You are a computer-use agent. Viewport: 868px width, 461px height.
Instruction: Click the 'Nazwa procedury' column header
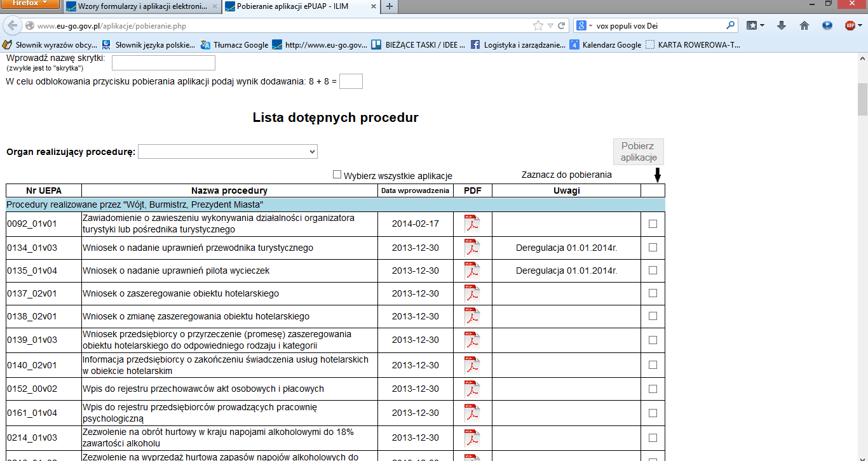pyautogui.click(x=229, y=190)
